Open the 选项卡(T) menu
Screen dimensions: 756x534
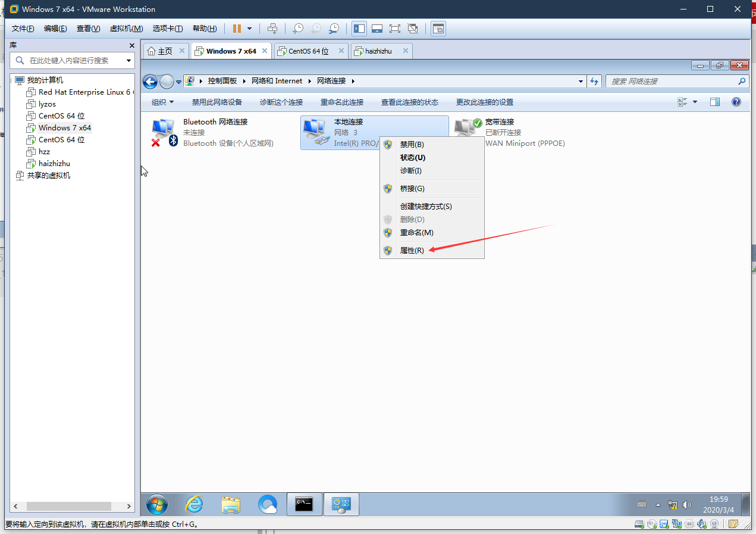coord(168,29)
